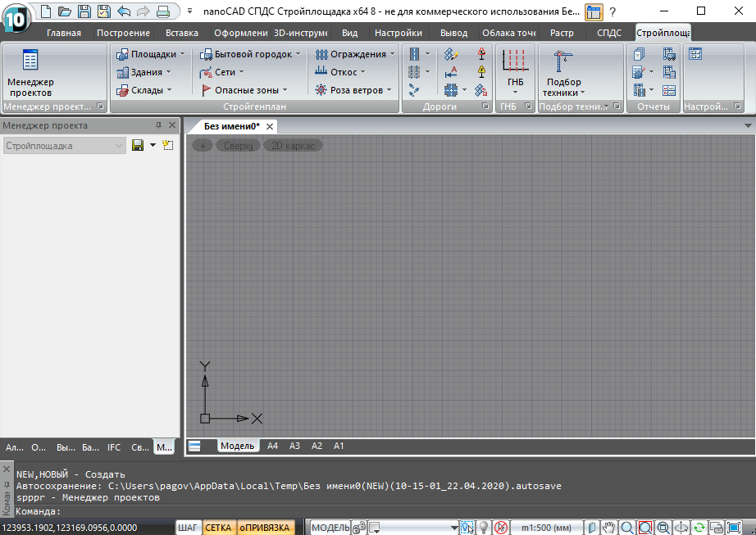Open the Главная ribbon tab

pyautogui.click(x=64, y=33)
